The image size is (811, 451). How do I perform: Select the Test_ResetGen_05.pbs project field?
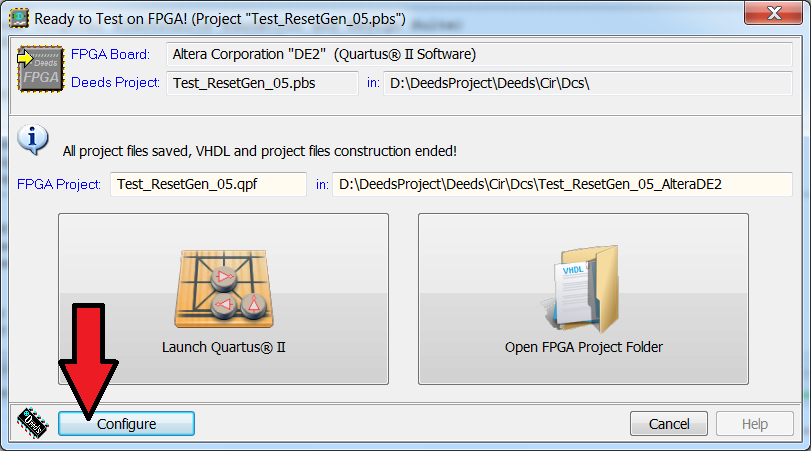262,83
